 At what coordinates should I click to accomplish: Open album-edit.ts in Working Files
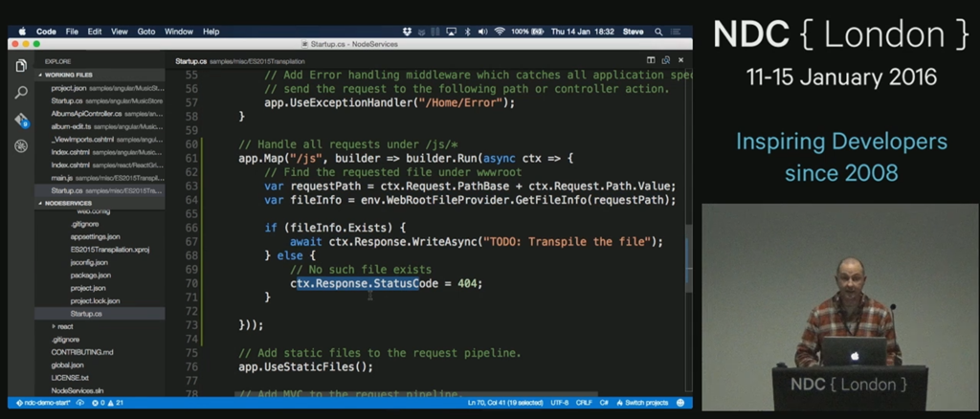[100, 126]
